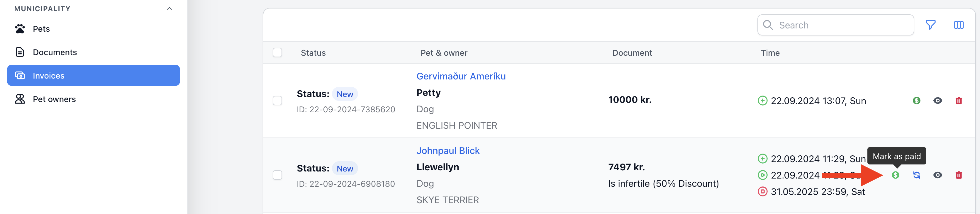Image resolution: width=980 pixels, height=214 pixels.
Task: Check the box for invoice 22-09-2024-6908180
Action: coord(277,175)
